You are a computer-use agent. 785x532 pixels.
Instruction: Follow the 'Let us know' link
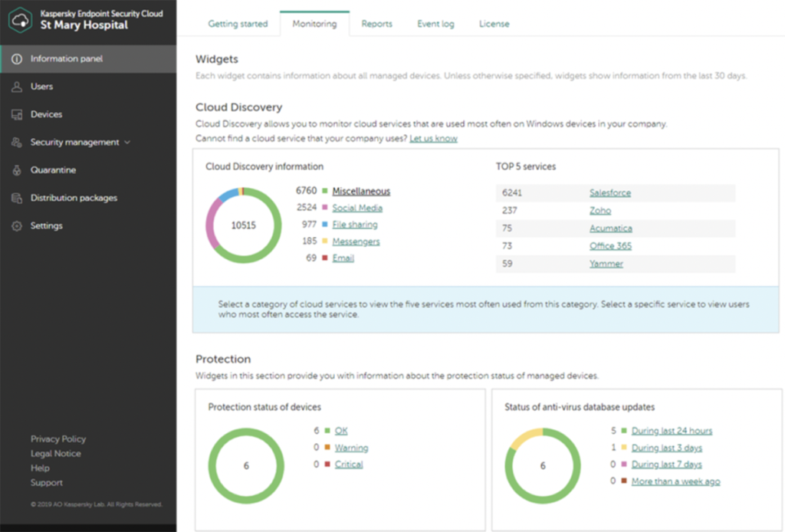(x=433, y=138)
